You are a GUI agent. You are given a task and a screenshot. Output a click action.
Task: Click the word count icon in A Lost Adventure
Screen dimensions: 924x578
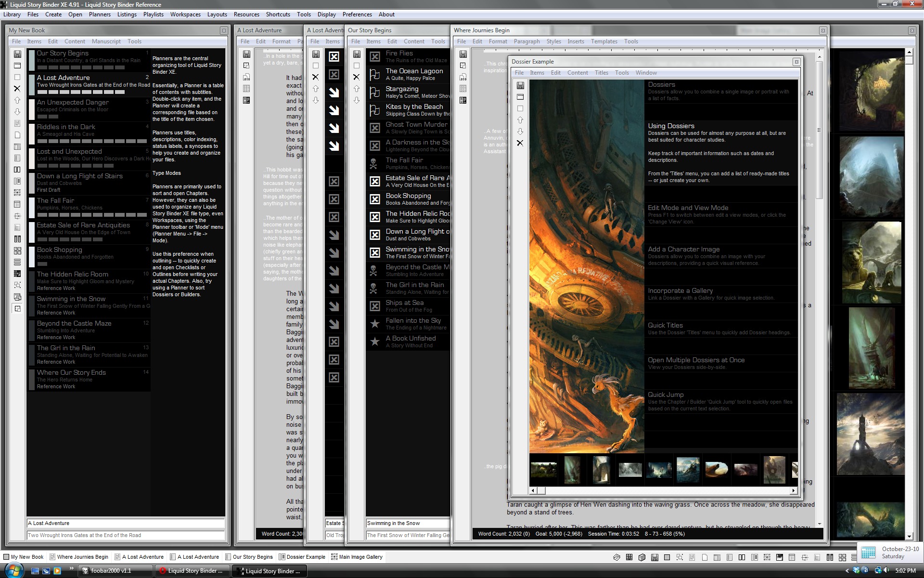tap(247, 77)
